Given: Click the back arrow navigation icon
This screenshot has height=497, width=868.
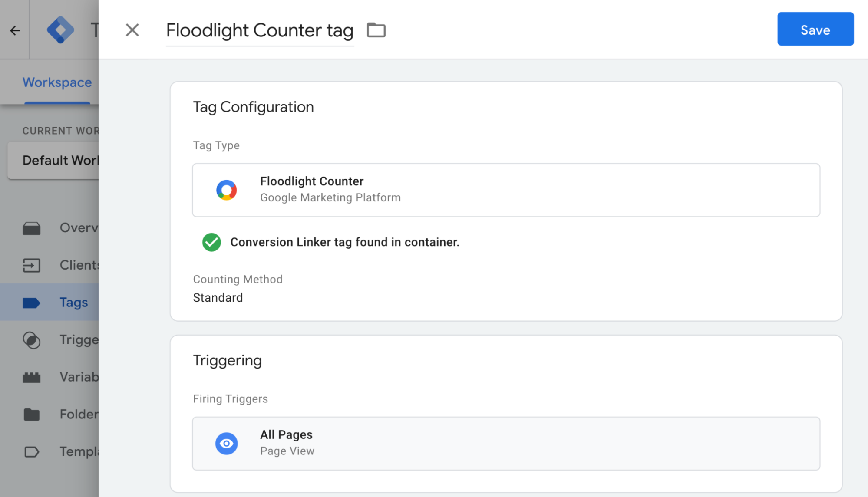Looking at the screenshot, I should point(16,31).
